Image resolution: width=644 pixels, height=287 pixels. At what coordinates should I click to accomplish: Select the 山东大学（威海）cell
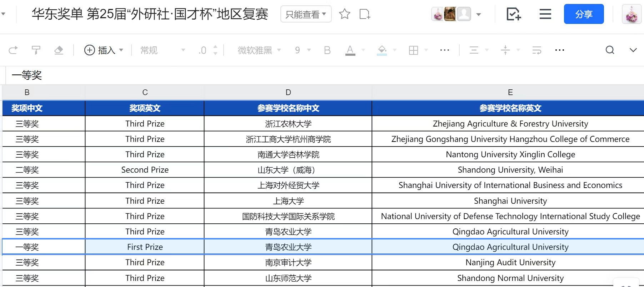point(288,170)
